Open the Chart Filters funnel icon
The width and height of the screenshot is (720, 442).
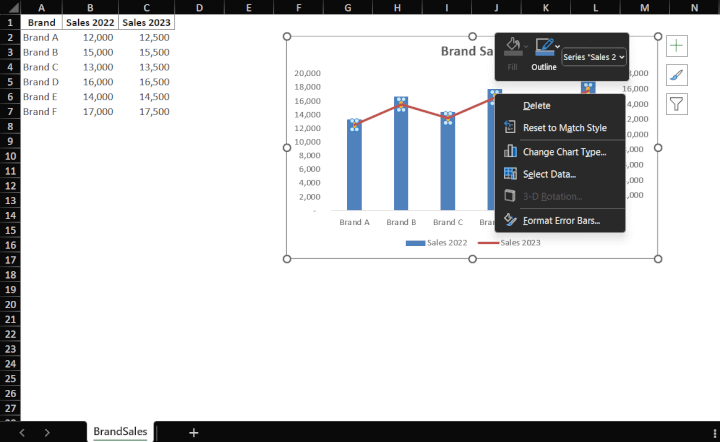677,103
